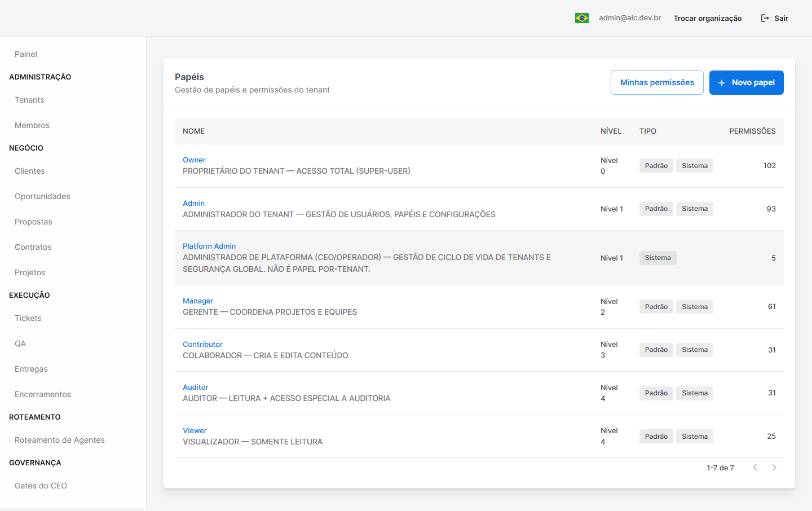Open the Platform Admin role
Image resolution: width=812 pixels, height=511 pixels.
[x=209, y=246]
